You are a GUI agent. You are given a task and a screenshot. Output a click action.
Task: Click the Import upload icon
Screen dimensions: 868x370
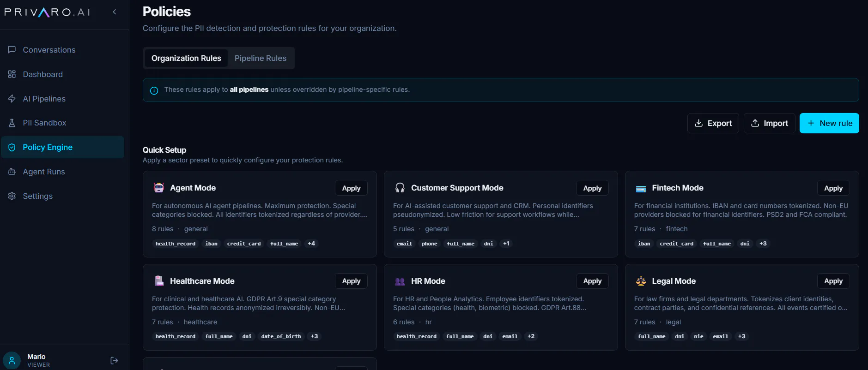tap(755, 123)
